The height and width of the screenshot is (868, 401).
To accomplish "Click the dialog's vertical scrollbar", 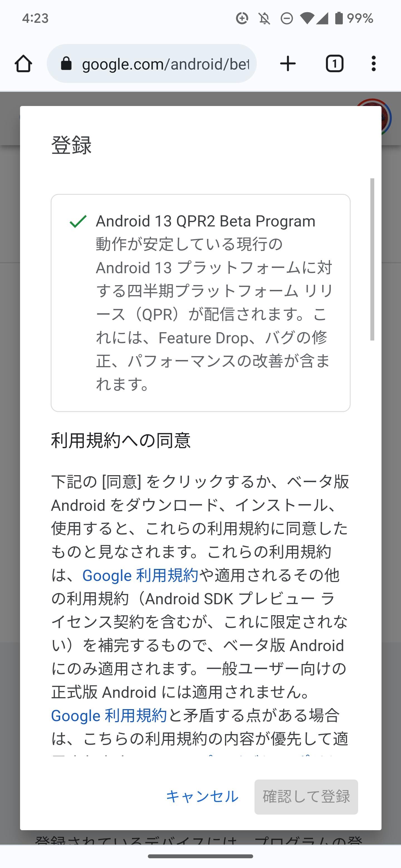I will 372,259.
